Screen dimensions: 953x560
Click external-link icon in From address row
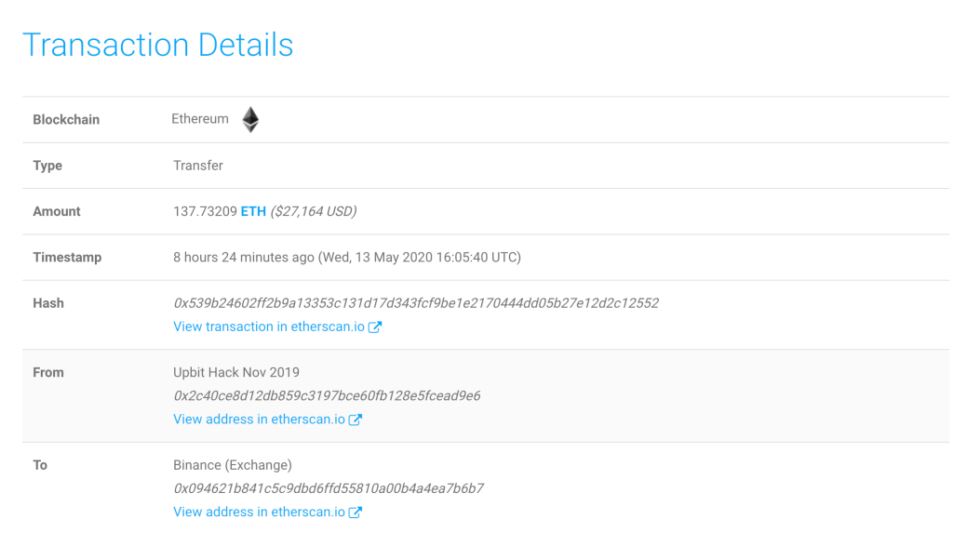pyautogui.click(x=356, y=420)
